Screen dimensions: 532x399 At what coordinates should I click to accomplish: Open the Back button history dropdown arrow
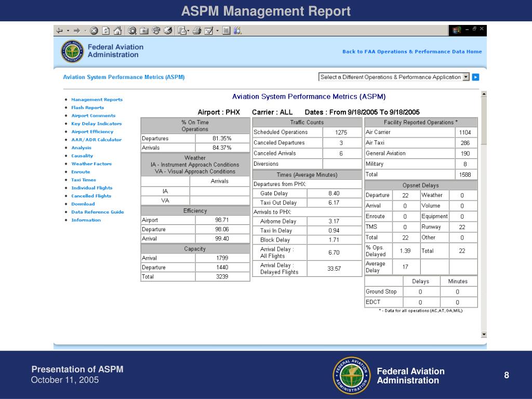(x=68, y=31)
